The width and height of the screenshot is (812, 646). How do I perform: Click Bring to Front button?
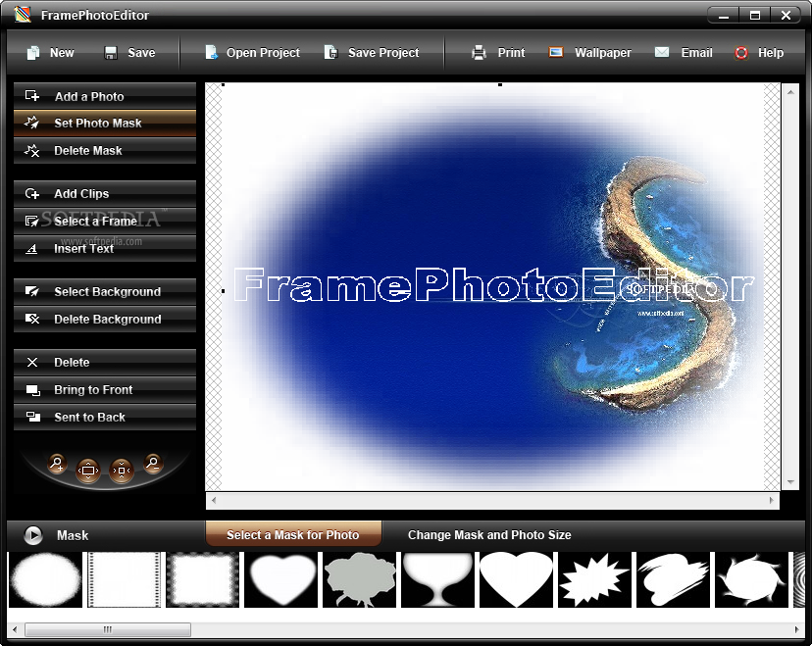105,389
